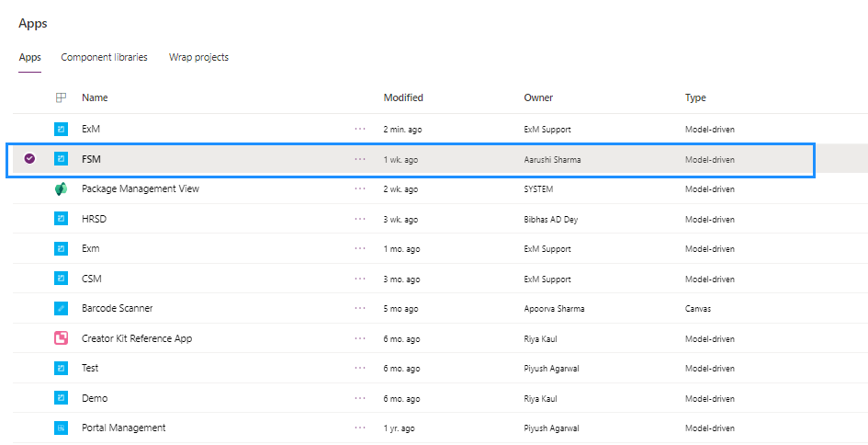868x445 pixels.
Task: Click the HRSD app icon
Action: tap(61, 219)
